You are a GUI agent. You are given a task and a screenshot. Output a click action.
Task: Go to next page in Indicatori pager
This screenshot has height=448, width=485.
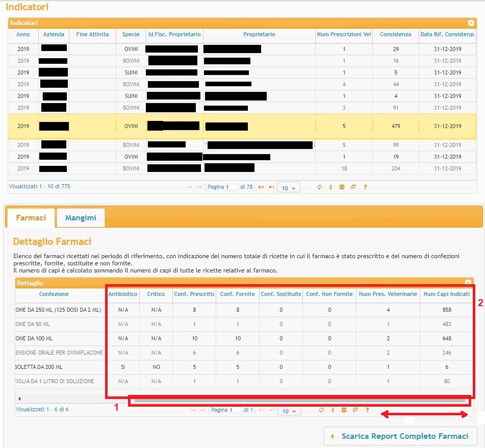[261, 187]
